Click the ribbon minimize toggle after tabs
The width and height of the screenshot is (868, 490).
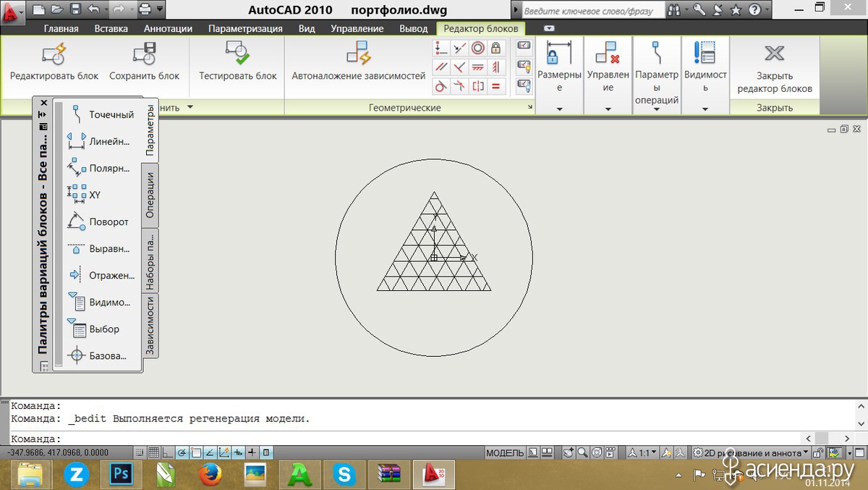click(x=549, y=28)
